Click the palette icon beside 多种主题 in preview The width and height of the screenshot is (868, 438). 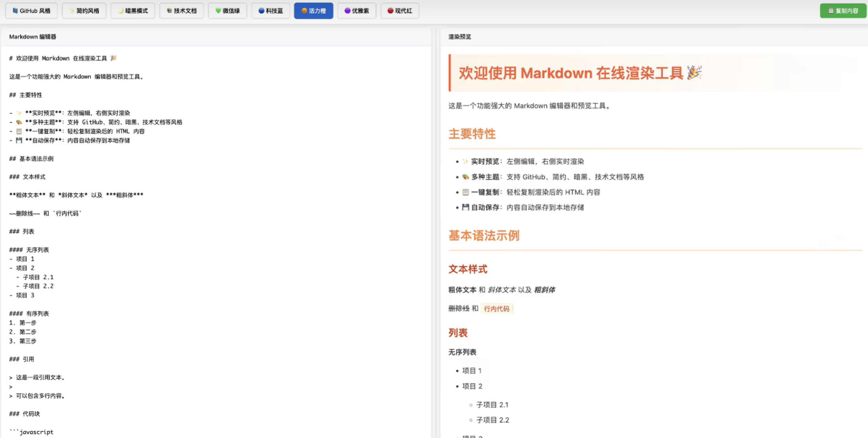465,177
